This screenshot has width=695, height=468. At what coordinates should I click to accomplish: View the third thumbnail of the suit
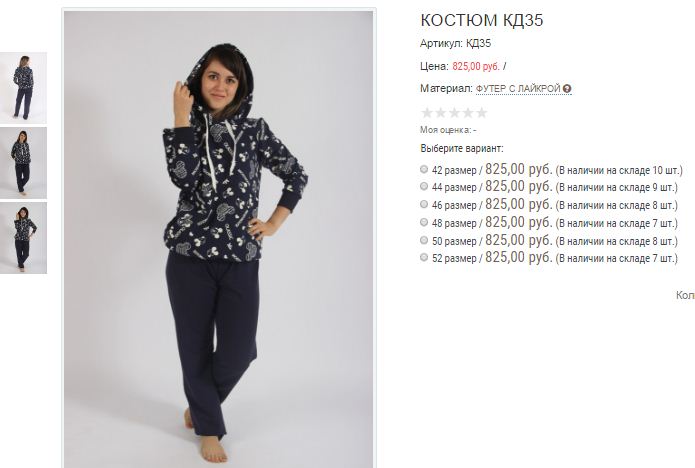(x=23, y=238)
